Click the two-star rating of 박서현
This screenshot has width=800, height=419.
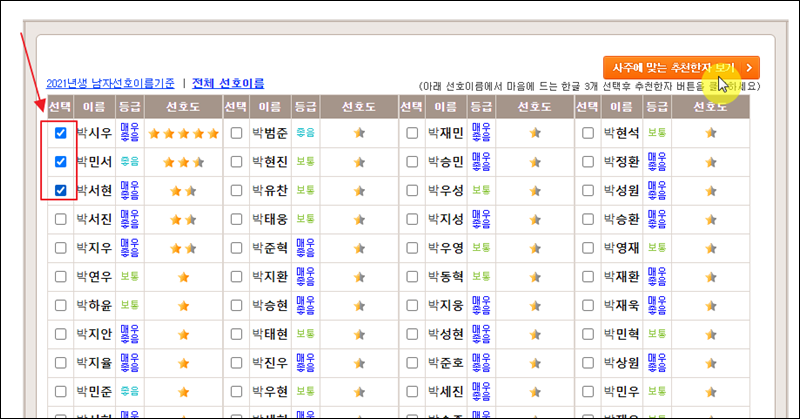pos(184,191)
